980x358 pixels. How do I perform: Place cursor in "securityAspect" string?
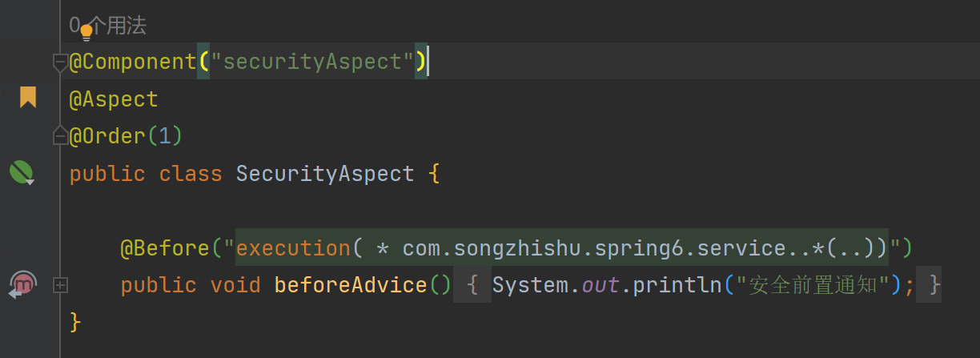point(311,62)
